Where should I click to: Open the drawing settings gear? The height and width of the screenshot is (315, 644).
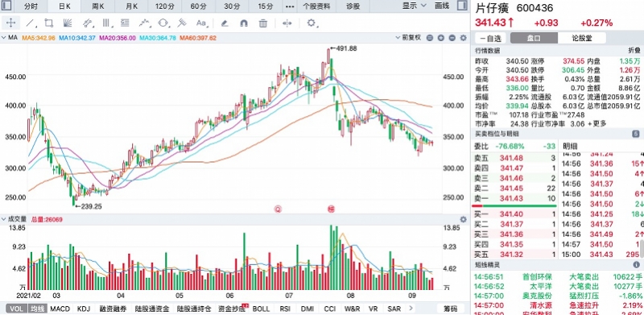(x=311, y=23)
